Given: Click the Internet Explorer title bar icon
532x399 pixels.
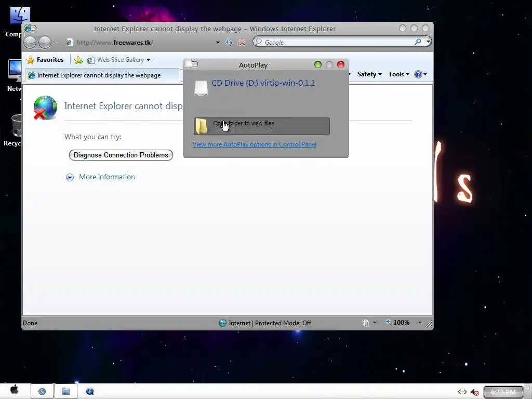Looking at the screenshot, I should pyautogui.click(x=30, y=28).
